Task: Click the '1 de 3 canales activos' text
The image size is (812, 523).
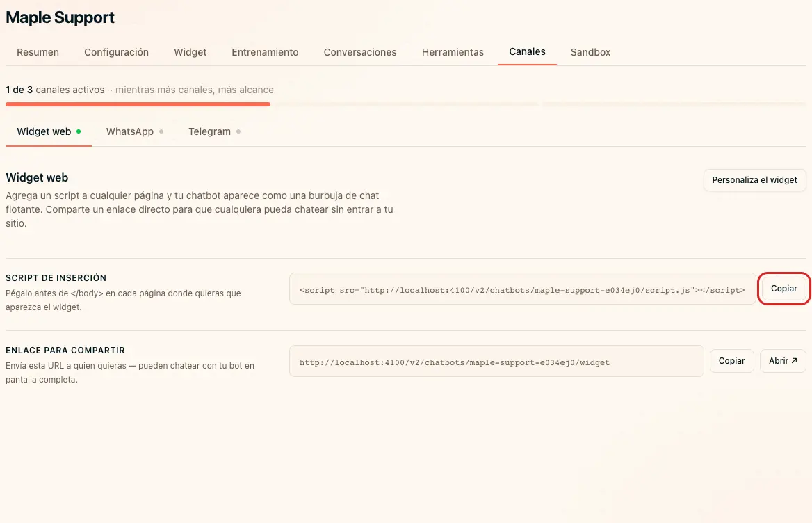Action: (x=55, y=90)
